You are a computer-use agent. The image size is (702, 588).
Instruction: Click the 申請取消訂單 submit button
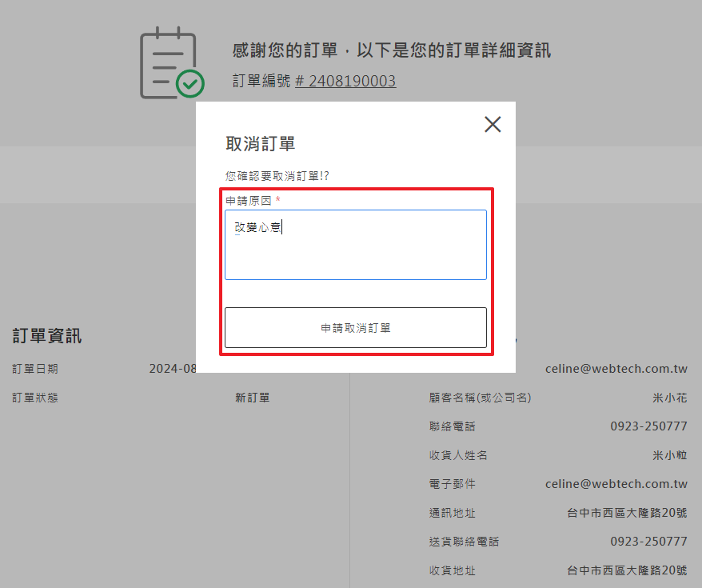pyautogui.click(x=355, y=328)
